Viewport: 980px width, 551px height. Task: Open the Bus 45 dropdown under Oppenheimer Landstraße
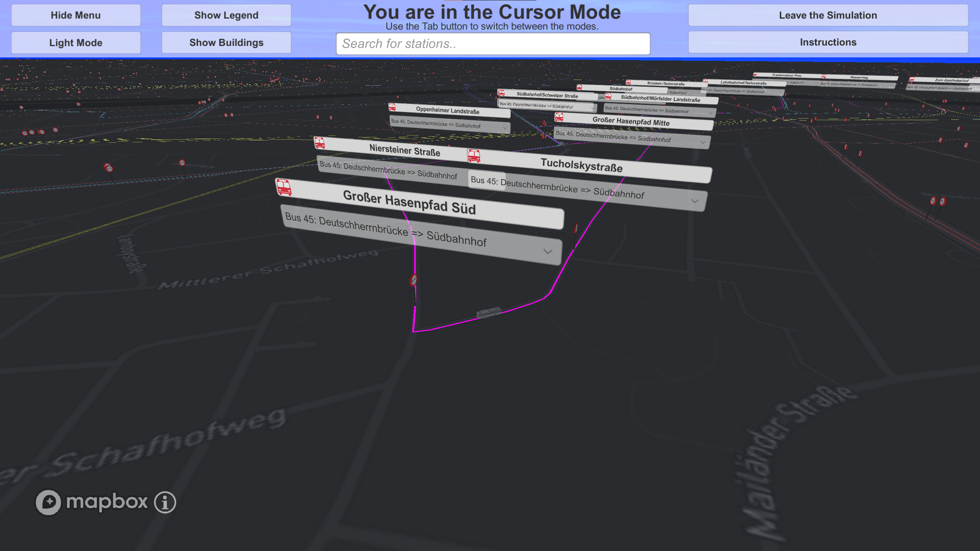(x=505, y=128)
